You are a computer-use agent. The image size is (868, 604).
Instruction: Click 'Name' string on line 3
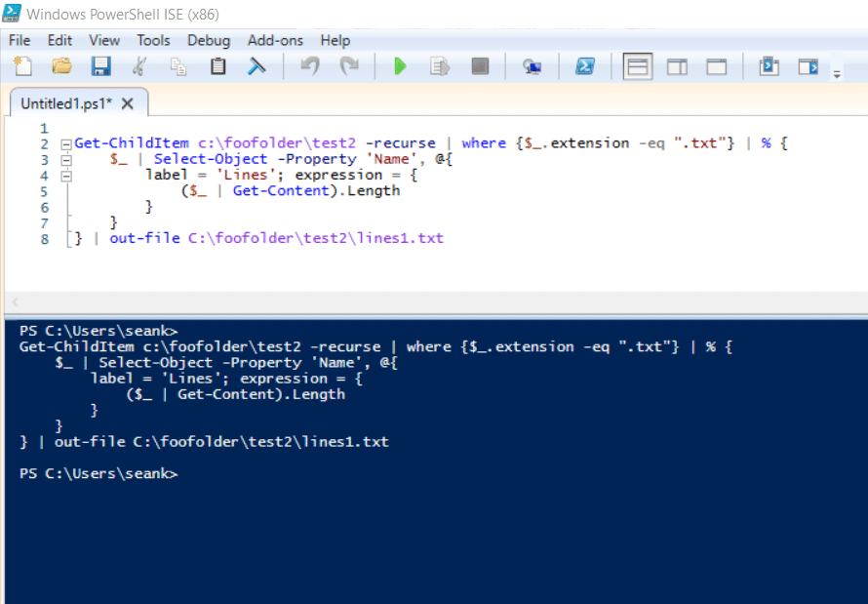tap(391, 159)
